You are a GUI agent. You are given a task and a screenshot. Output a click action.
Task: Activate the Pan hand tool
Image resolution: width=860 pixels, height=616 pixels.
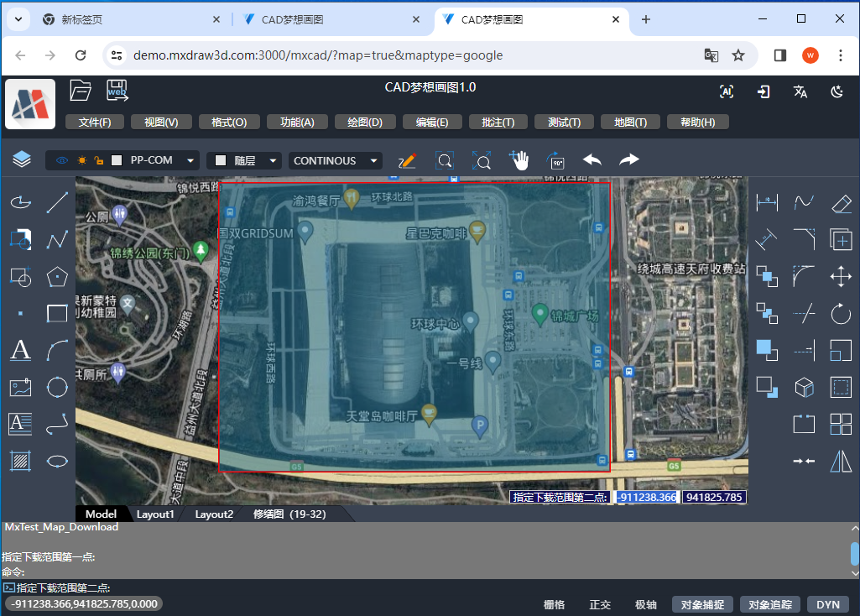point(519,160)
